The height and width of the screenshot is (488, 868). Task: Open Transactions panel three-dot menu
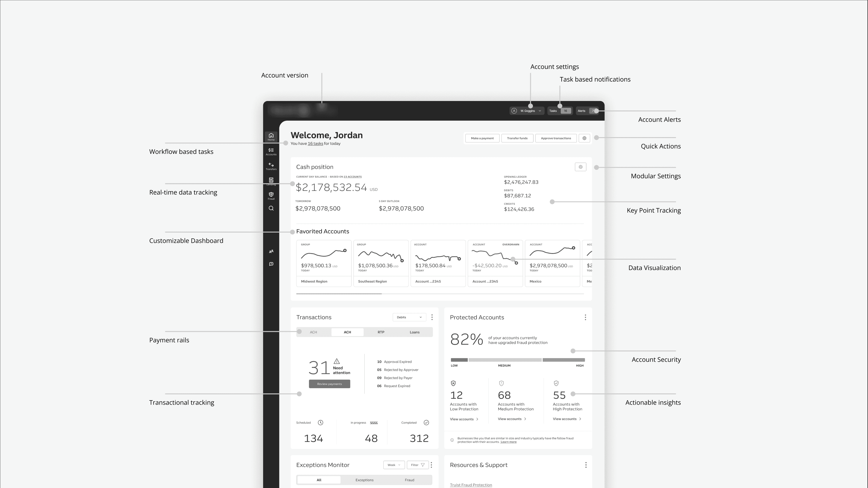click(x=432, y=317)
